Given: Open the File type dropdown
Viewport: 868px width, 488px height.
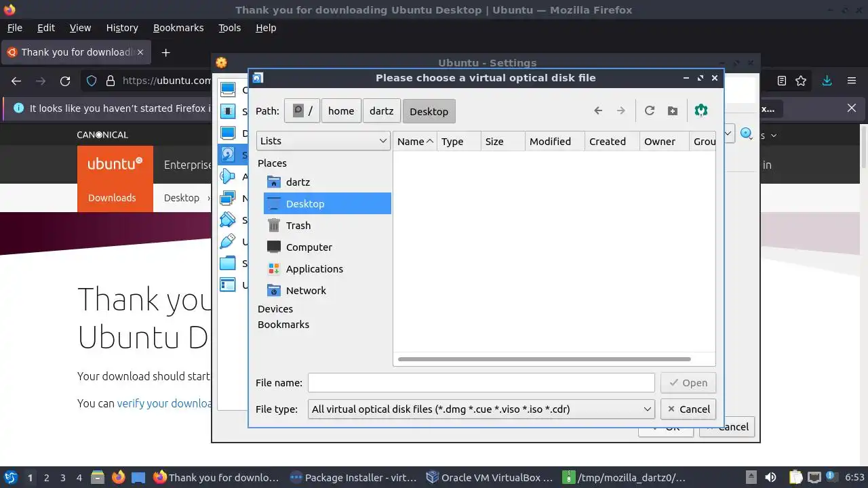Looking at the screenshot, I should point(481,409).
